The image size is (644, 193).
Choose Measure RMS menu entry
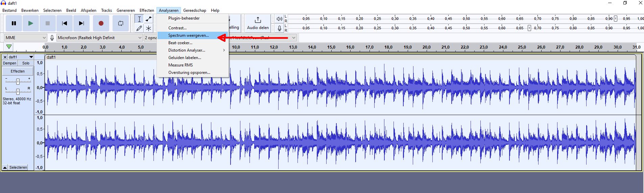coord(193,65)
